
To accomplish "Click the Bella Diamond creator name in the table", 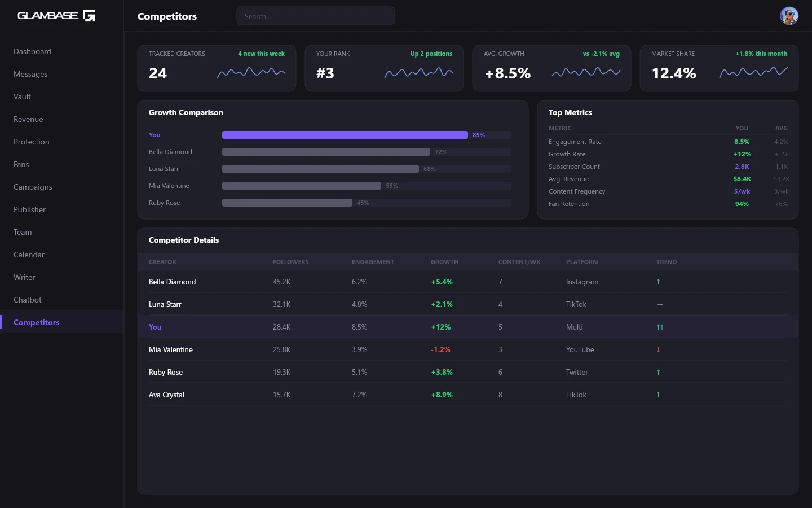I will pyautogui.click(x=172, y=282).
